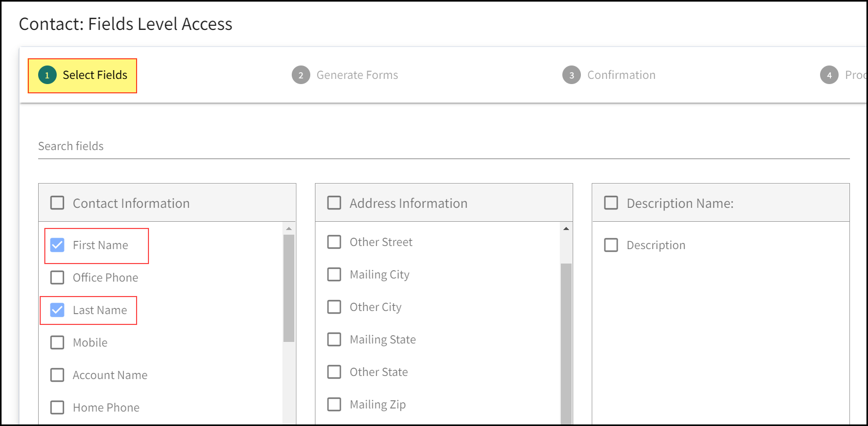Screen dimensions: 868x426
Task: Click the step 3 Confirmation circle icon
Action: pyautogui.click(x=572, y=75)
